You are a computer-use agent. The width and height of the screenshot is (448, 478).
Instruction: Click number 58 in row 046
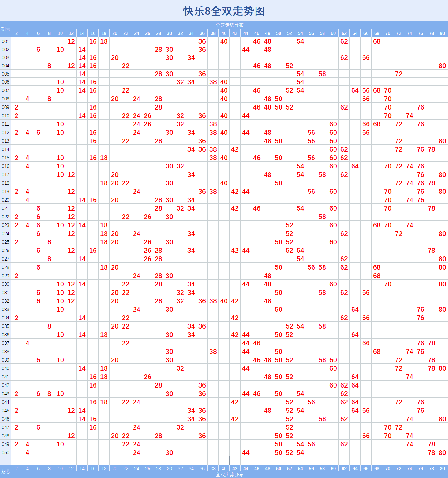(322, 419)
